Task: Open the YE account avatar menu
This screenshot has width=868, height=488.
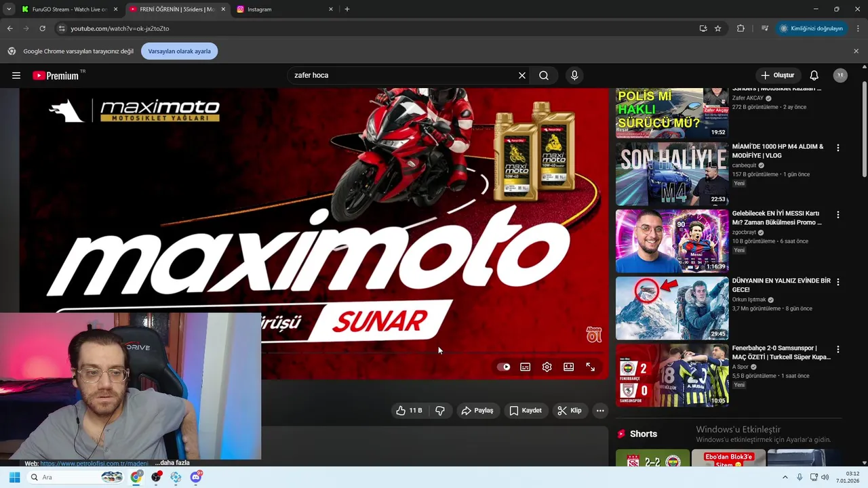Action: pos(840,75)
